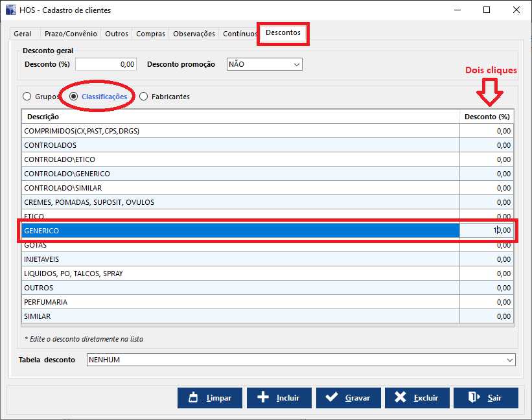Select the Classificações radio option
The width and height of the screenshot is (532, 420).
pos(74,97)
